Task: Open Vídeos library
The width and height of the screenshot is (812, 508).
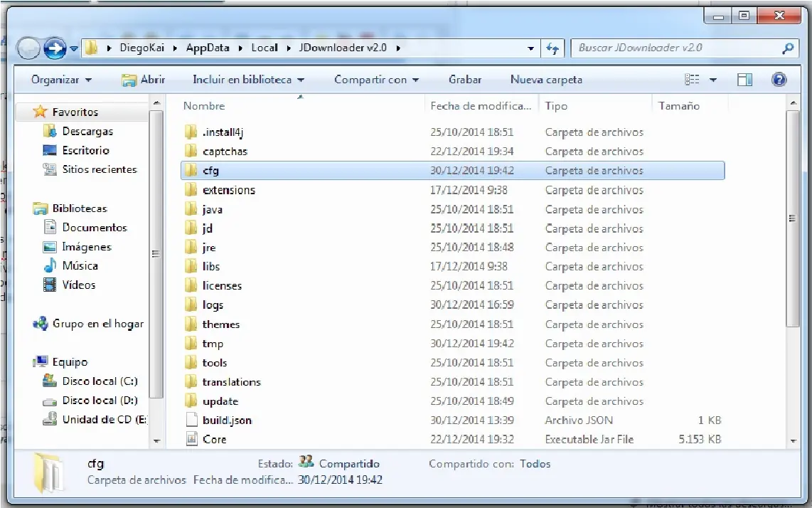Action: click(x=79, y=285)
